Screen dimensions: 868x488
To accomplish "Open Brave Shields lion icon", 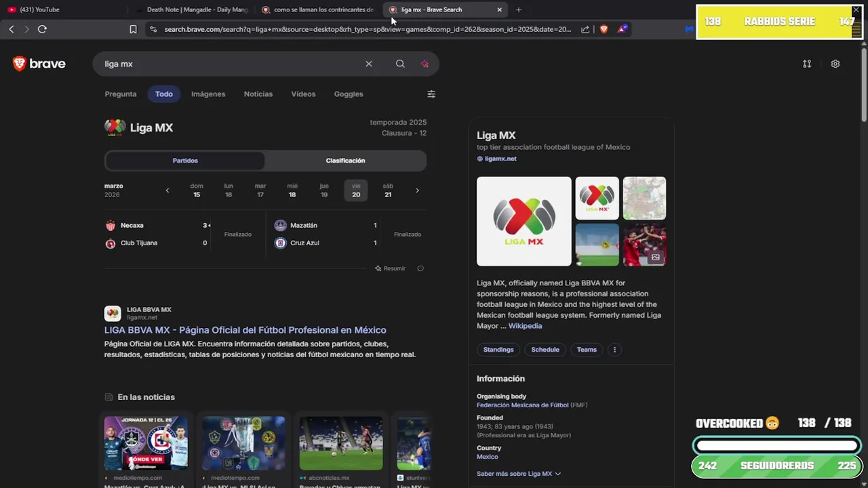I will point(604,29).
